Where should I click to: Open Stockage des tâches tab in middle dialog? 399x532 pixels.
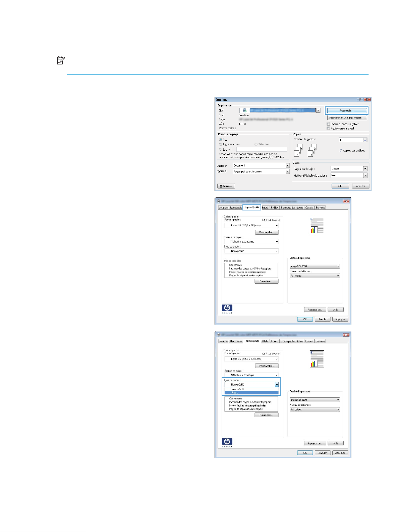[x=292, y=208]
